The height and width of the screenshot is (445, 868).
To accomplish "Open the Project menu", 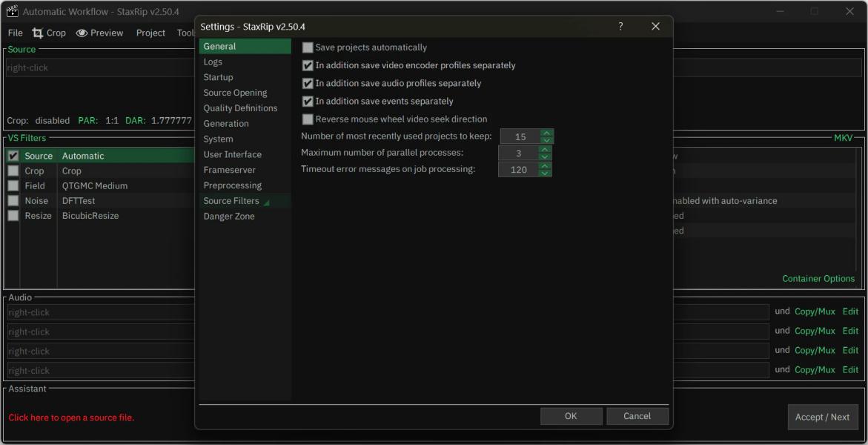I will (150, 33).
